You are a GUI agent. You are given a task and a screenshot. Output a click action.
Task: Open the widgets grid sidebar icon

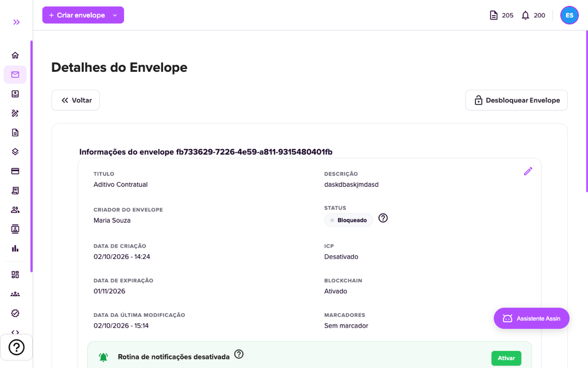tap(15, 274)
